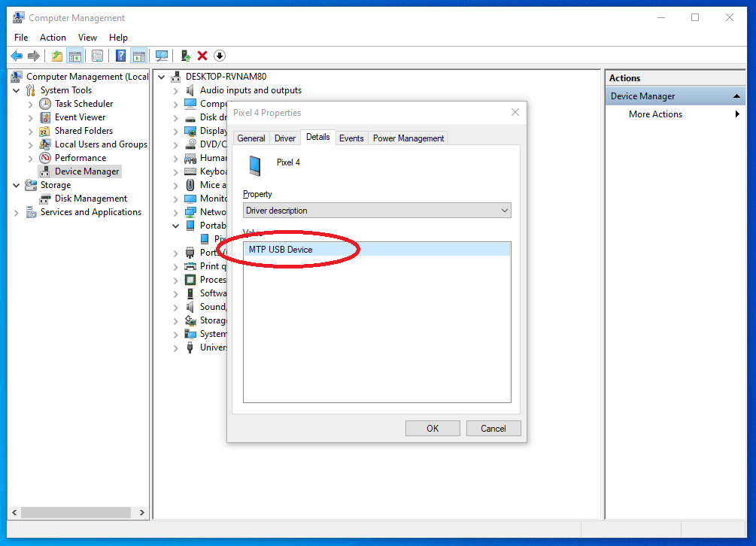
Task: Collapse the System Tools tree node
Action: tap(17, 90)
